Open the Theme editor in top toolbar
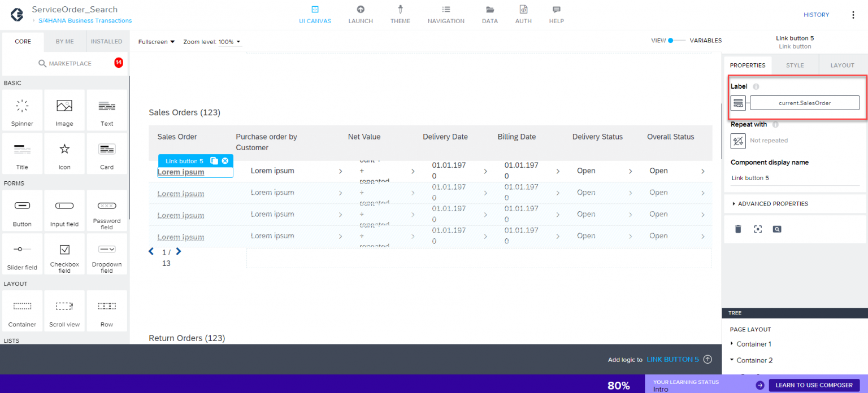The height and width of the screenshot is (393, 868). [400, 14]
